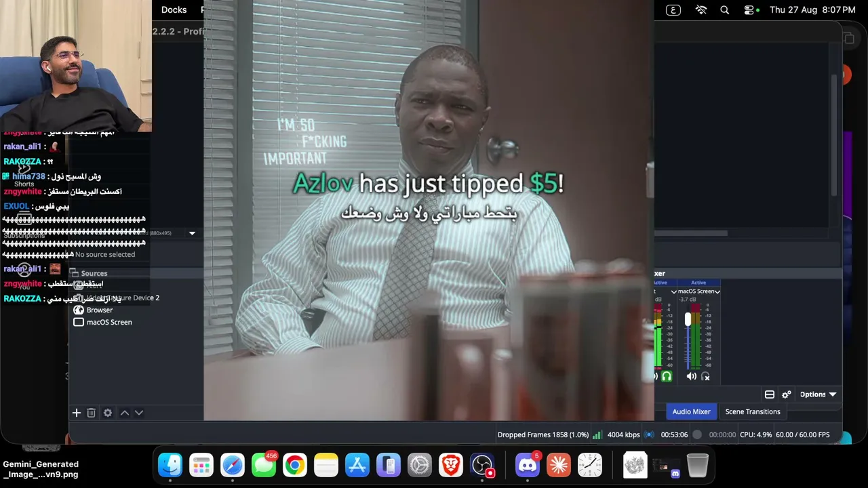Screen dimensions: 868x488
Task: Open the Docks menu
Action: click(x=174, y=10)
